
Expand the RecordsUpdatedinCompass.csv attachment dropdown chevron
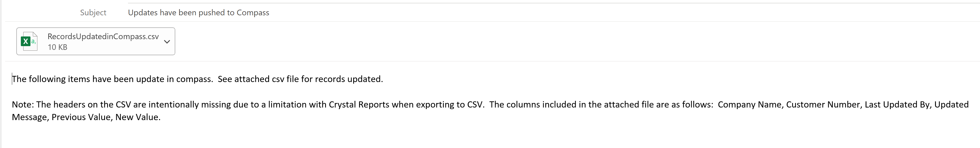167,42
